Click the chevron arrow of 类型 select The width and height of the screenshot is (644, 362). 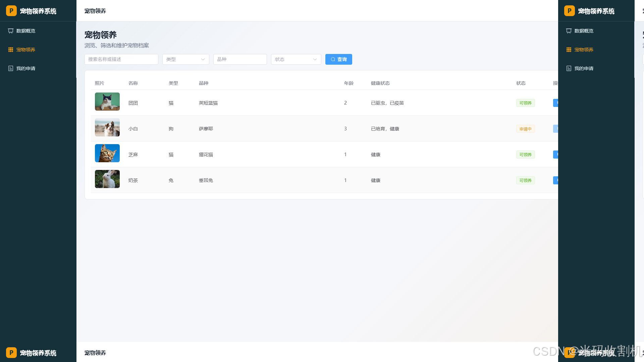pyautogui.click(x=203, y=59)
